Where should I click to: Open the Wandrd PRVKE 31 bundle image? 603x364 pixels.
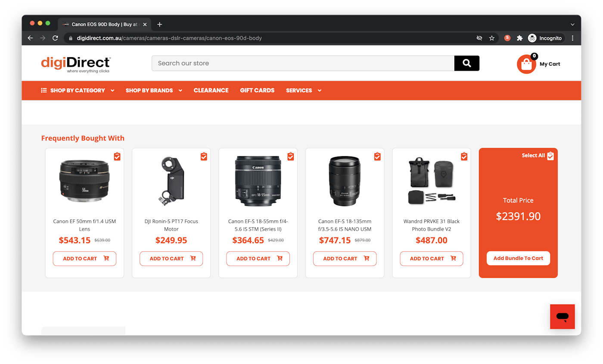432,181
